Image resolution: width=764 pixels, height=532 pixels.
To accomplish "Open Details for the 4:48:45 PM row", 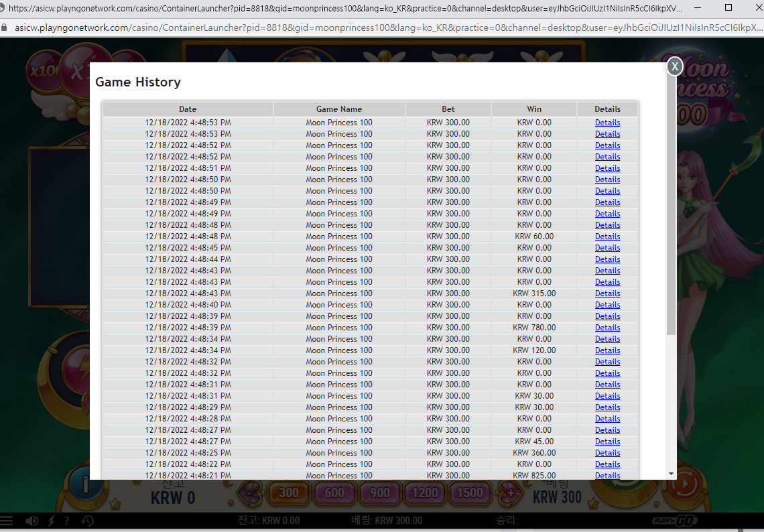I will (x=607, y=247).
